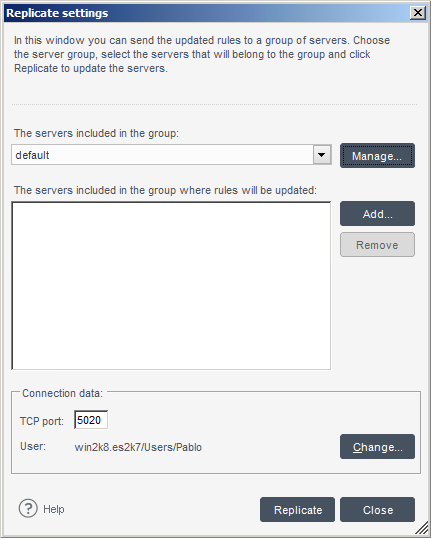Image resolution: width=431 pixels, height=538 pixels.
Task: Open Help link text
Action: 54,509
